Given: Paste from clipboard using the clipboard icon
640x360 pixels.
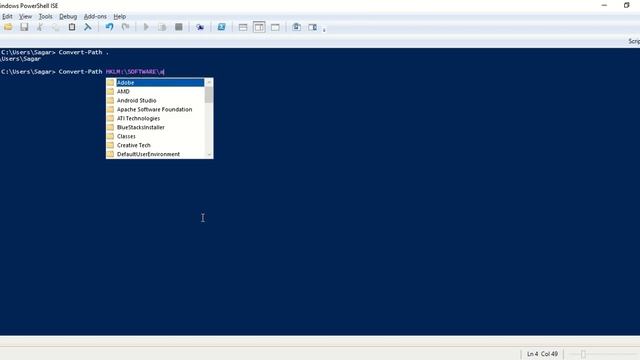Looking at the screenshot, I should [x=72, y=27].
